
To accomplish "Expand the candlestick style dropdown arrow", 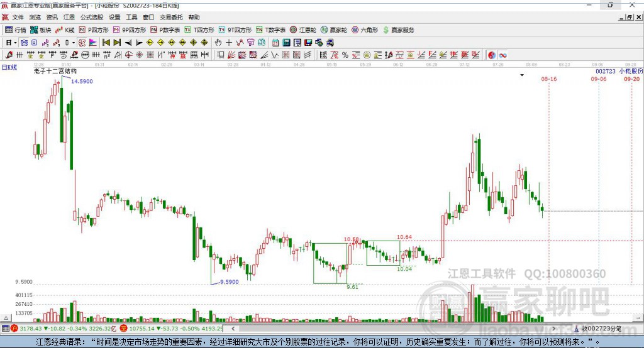I will coord(74,43).
